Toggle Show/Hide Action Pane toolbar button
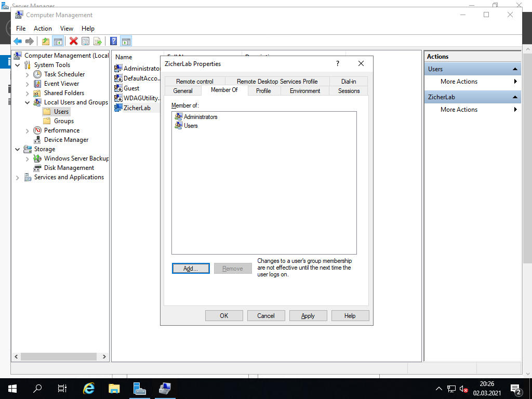The height and width of the screenshot is (399, 532). coord(126,41)
